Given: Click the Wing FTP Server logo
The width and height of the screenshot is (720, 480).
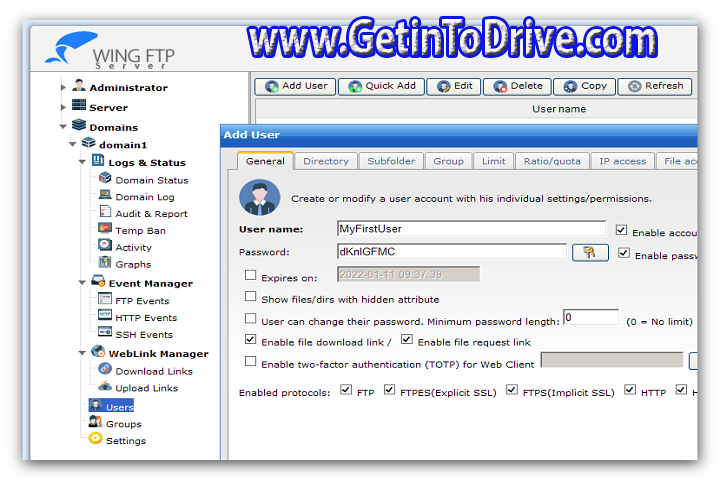Looking at the screenshot, I should click(110, 50).
